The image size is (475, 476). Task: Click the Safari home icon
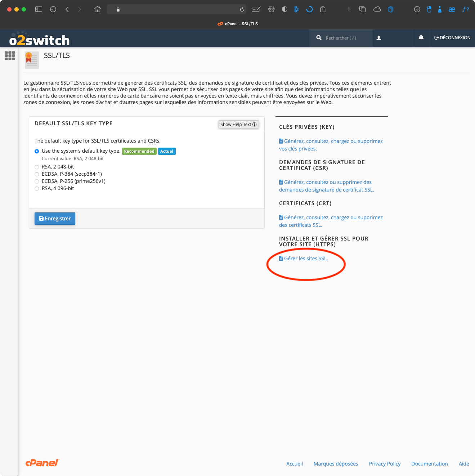[x=97, y=9]
